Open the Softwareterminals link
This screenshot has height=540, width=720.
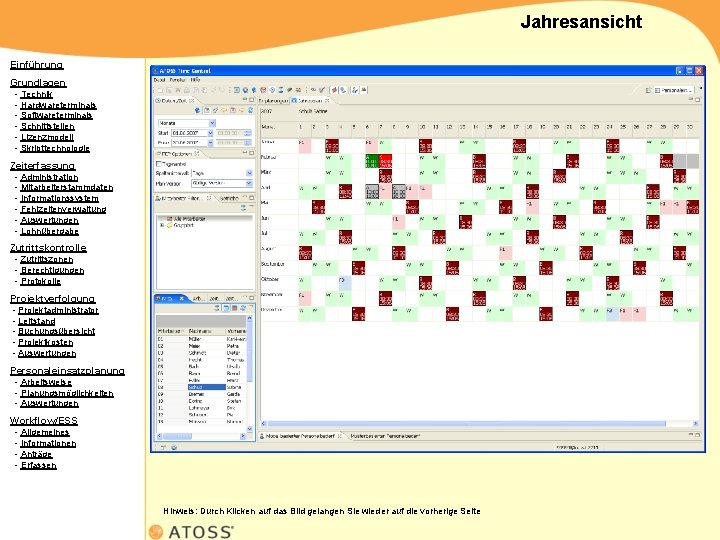[56, 116]
